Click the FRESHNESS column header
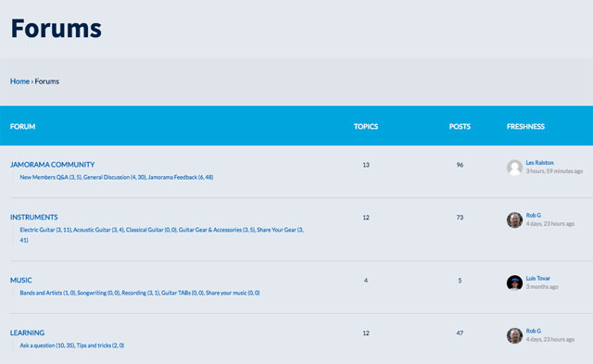The height and width of the screenshot is (364, 593). [x=525, y=127]
